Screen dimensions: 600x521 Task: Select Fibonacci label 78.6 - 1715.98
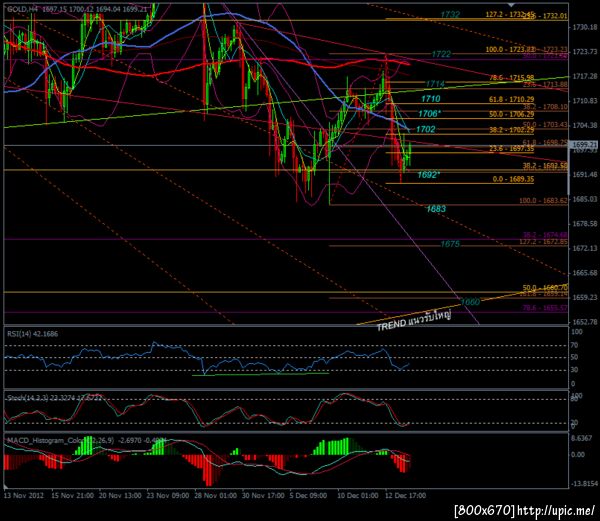tap(512, 78)
